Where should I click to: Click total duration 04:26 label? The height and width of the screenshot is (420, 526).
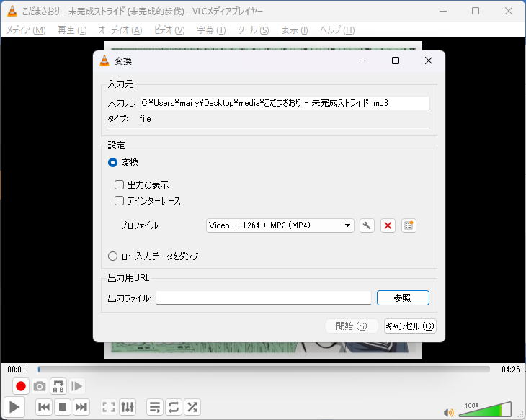(x=511, y=370)
